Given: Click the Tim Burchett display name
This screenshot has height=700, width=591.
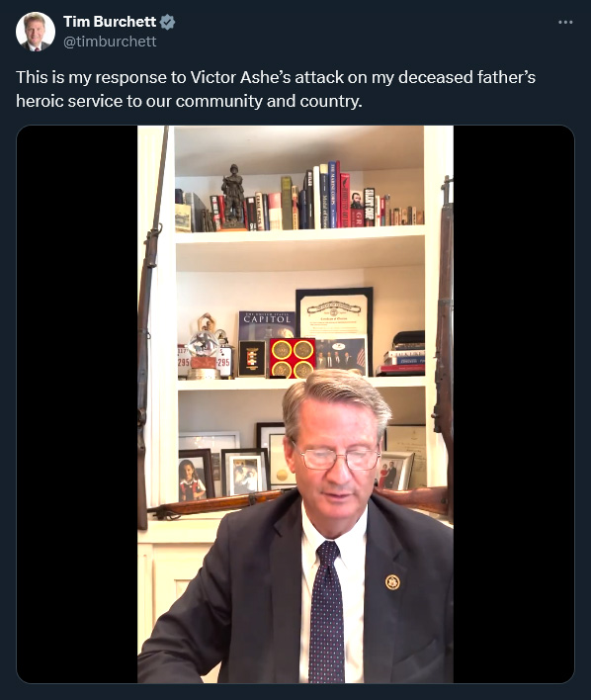Looking at the screenshot, I should click(x=110, y=22).
